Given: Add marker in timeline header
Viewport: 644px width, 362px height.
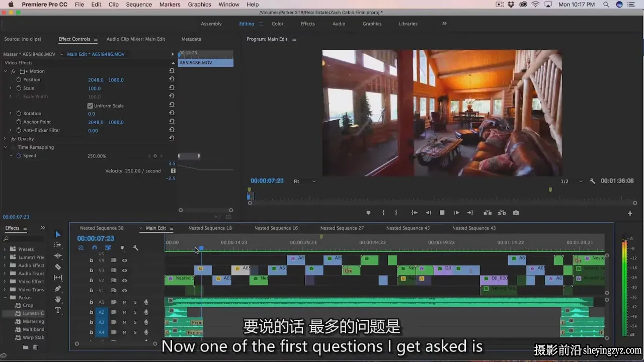Looking at the screenshot, I should 122,248.
